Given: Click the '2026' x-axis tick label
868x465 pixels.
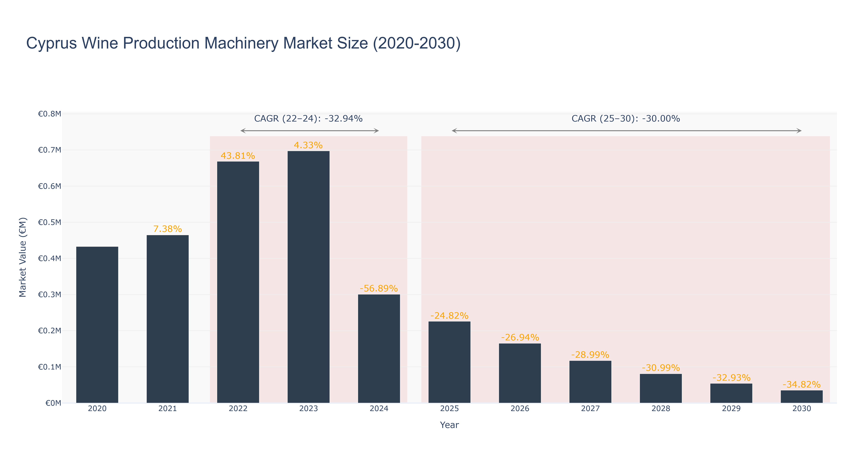Looking at the screenshot, I should point(520,409).
